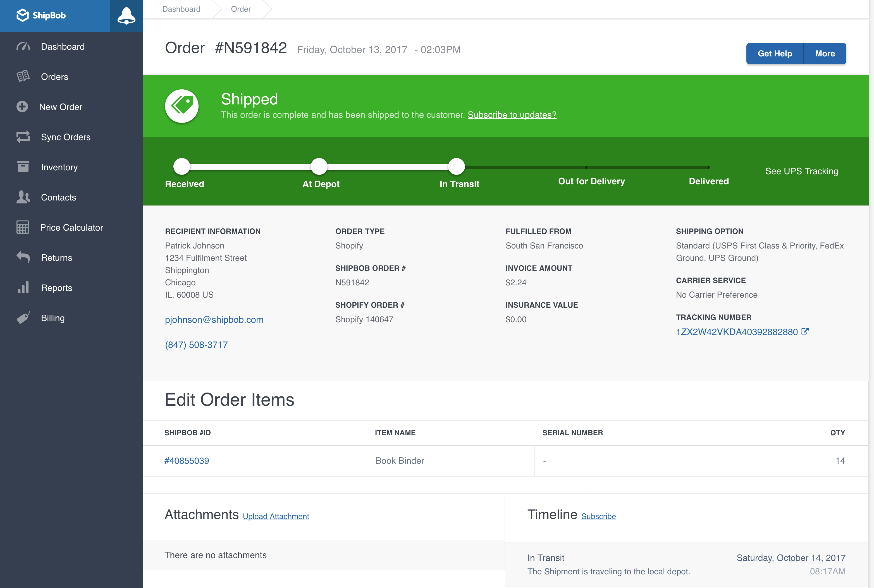Click the Billing tag icon
Viewport: 874px width, 588px height.
23,318
